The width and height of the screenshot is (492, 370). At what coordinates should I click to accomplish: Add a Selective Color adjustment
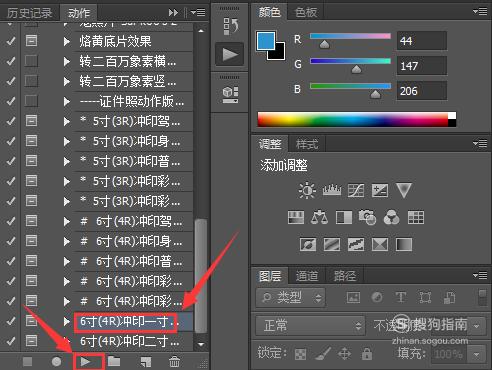point(380,244)
